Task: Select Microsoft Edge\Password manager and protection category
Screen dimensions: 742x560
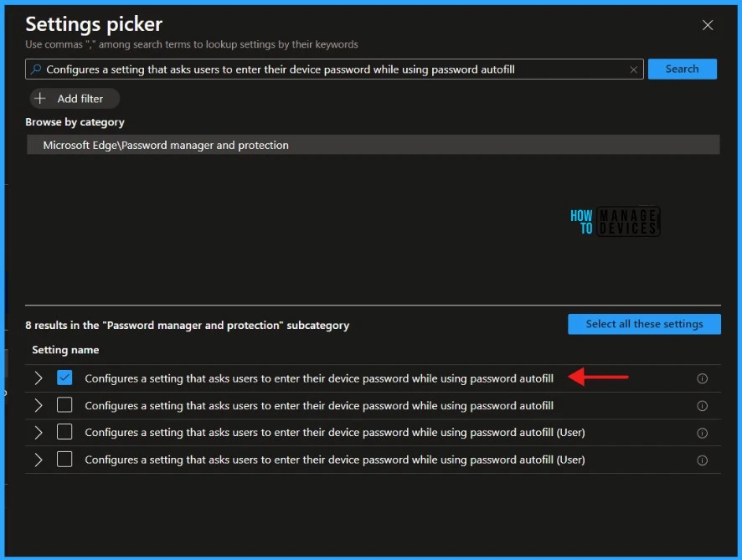Action: coord(373,145)
